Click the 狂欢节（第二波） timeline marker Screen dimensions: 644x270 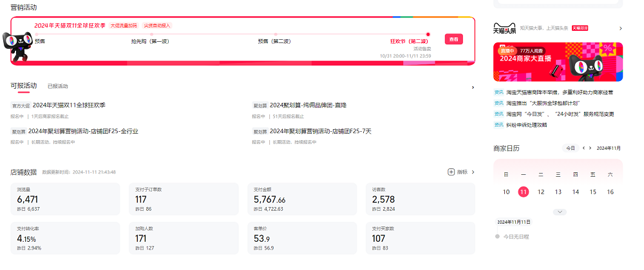click(x=428, y=35)
